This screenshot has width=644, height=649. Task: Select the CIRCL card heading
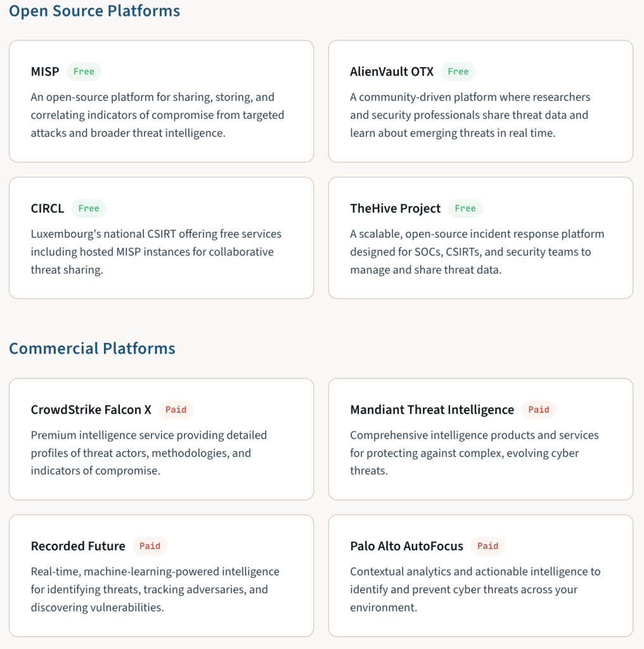[x=48, y=209]
